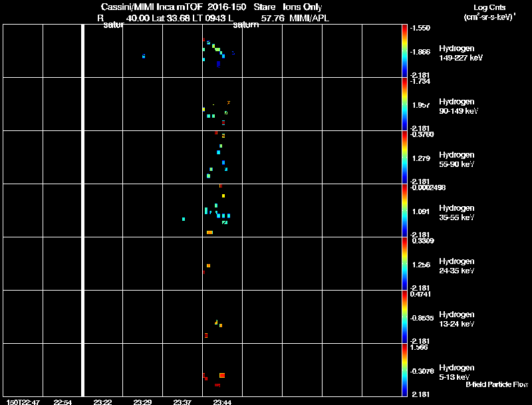
Task: Select the 'Hydrogen 24-35 keV' channel label
Action: (x=457, y=266)
